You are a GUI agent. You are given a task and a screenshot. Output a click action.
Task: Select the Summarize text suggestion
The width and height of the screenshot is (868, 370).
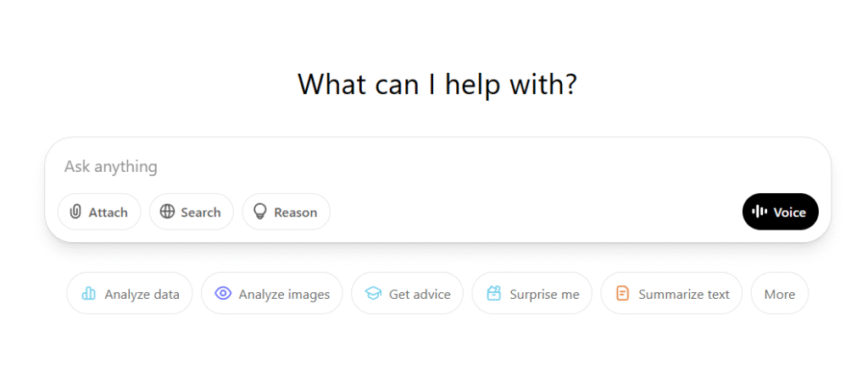671,293
